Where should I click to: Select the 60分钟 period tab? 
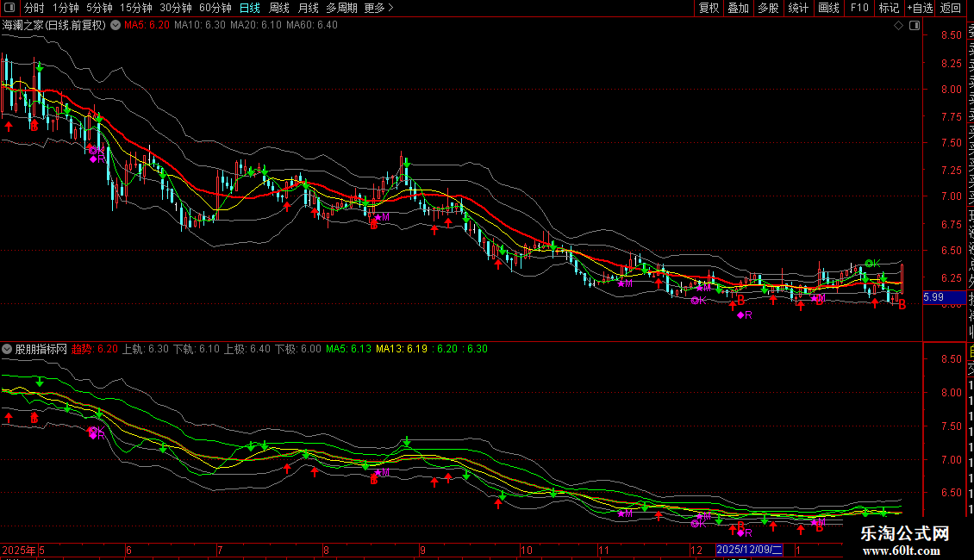coord(215,8)
